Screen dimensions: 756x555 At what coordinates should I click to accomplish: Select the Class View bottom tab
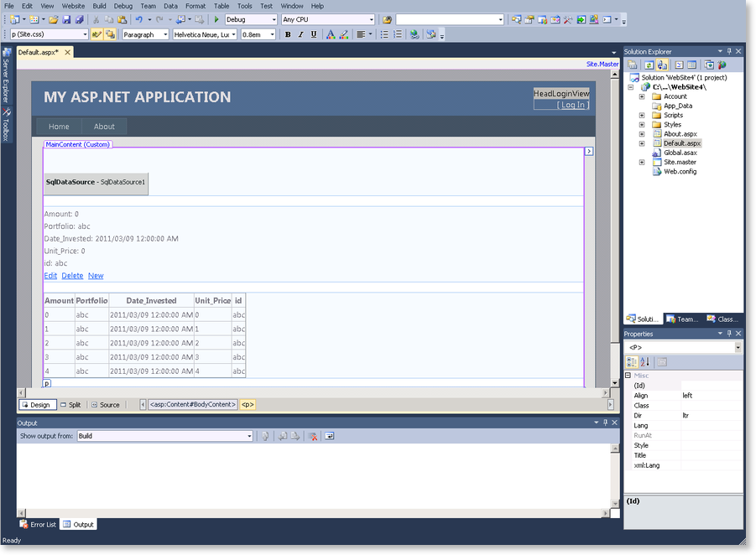722,319
